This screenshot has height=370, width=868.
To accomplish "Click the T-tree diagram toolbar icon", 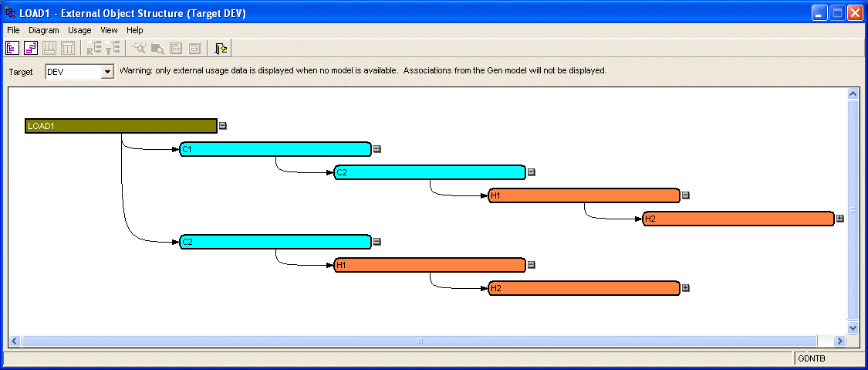I will click(113, 48).
